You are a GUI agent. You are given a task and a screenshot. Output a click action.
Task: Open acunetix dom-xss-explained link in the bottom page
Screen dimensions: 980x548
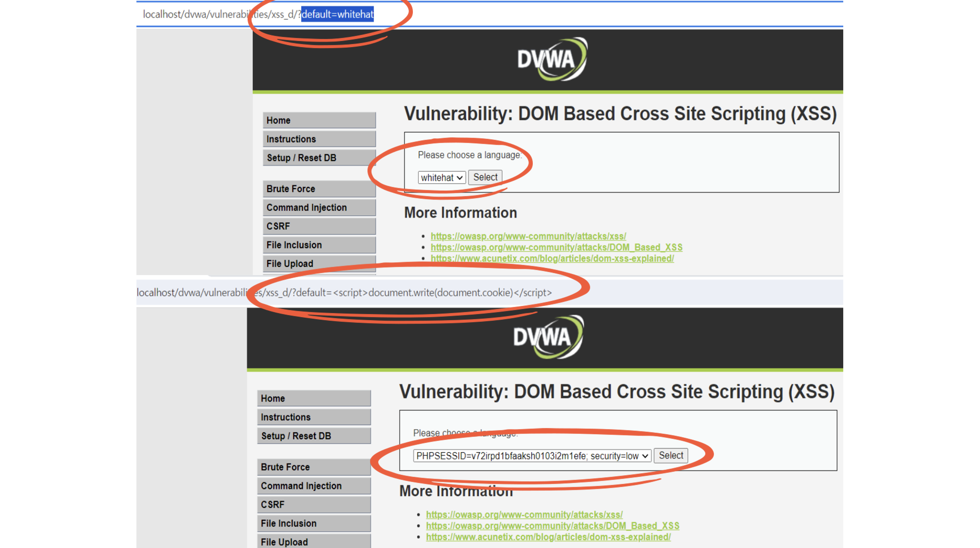point(549,537)
